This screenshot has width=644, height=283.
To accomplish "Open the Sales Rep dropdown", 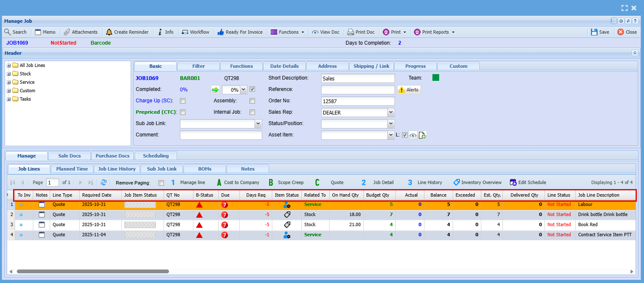I will point(391,112).
